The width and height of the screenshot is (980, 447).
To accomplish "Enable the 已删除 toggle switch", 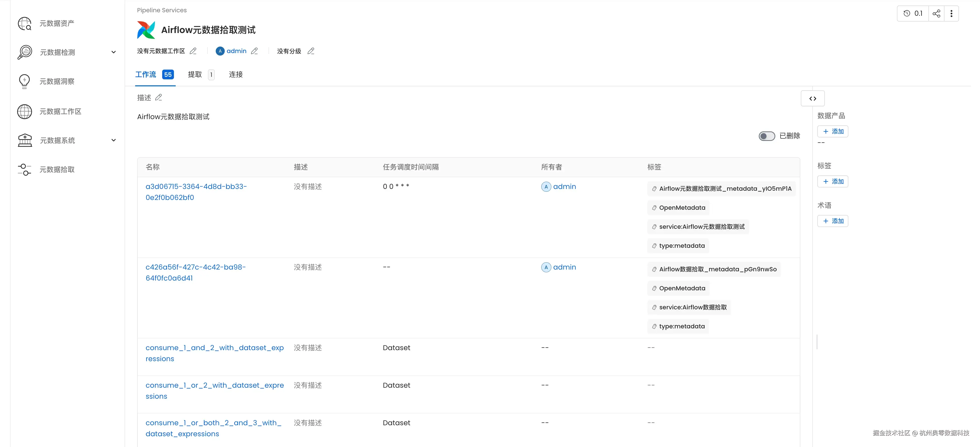I will pos(767,136).
